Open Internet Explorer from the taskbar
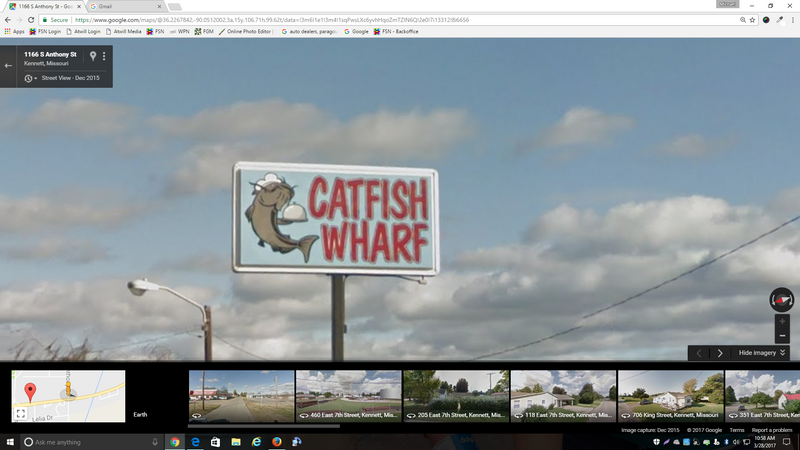This screenshot has width=800, height=450. click(256, 442)
